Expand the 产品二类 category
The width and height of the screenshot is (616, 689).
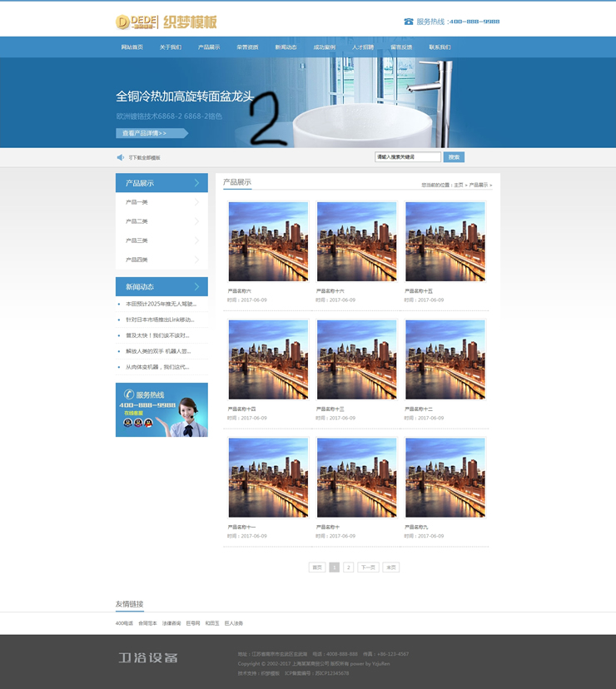click(196, 221)
